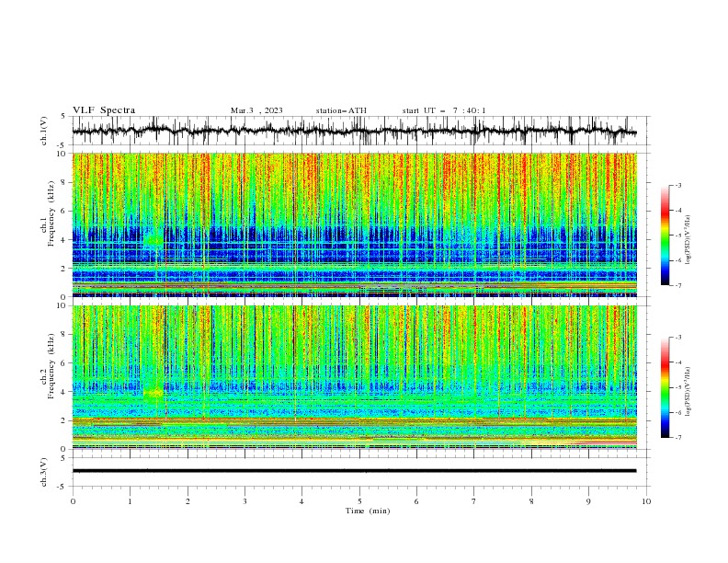Click the lower colorbar beside ch.2 spectrogram
The width and height of the screenshot is (728, 563).
pos(665,387)
